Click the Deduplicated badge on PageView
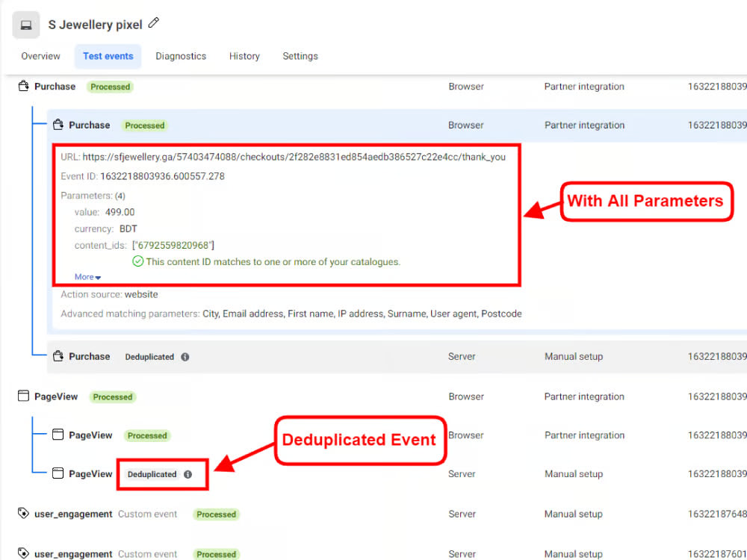747x560 pixels. [152, 473]
